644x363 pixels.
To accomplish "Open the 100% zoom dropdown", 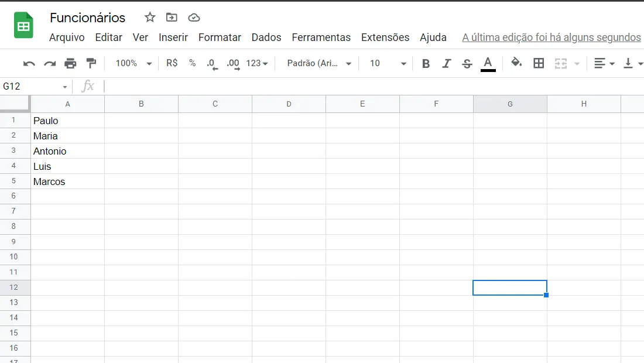I will 133,63.
